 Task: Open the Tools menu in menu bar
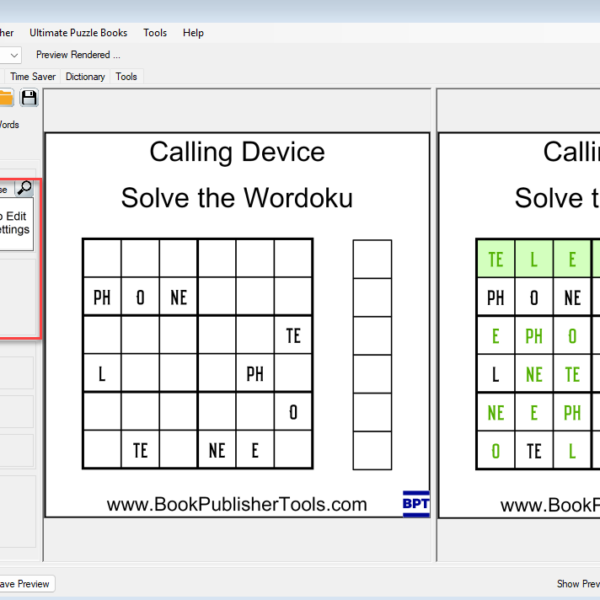(x=155, y=33)
